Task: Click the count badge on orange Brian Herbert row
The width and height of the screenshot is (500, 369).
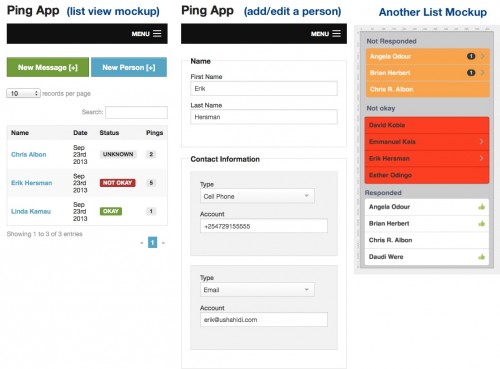Action: (x=471, y=72)
